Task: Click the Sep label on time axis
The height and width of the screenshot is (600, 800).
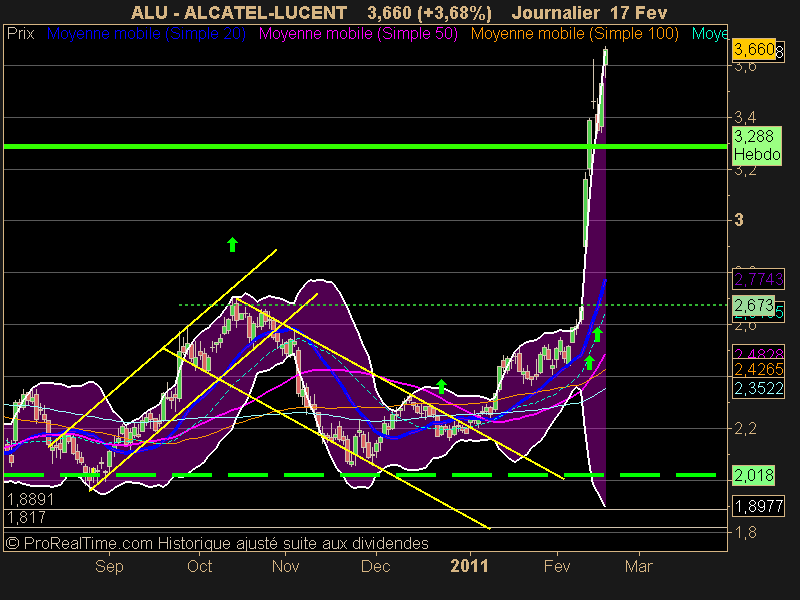Action: tap(109, 566)
